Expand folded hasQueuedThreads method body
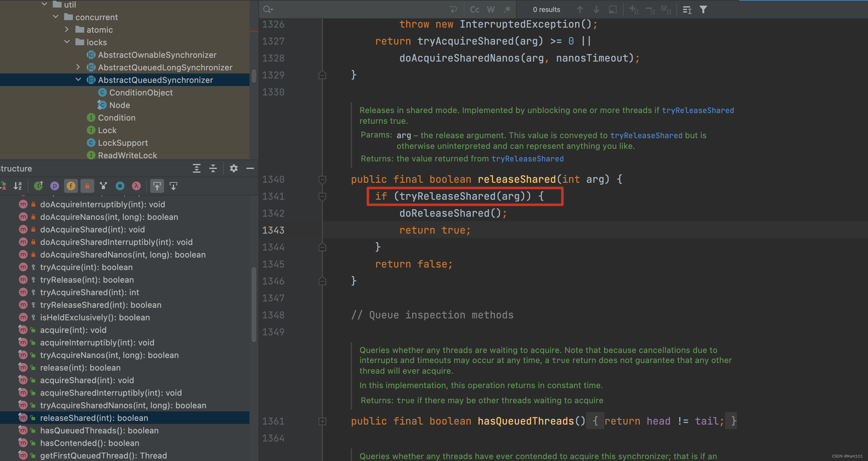This screenshot has height=461, width=868. tap(322, 421)
